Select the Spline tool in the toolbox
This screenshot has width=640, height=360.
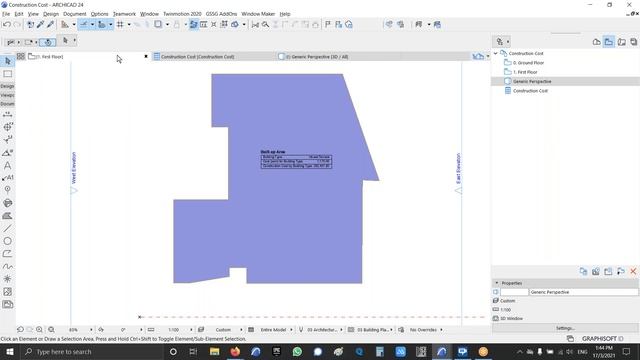point(7,266)
